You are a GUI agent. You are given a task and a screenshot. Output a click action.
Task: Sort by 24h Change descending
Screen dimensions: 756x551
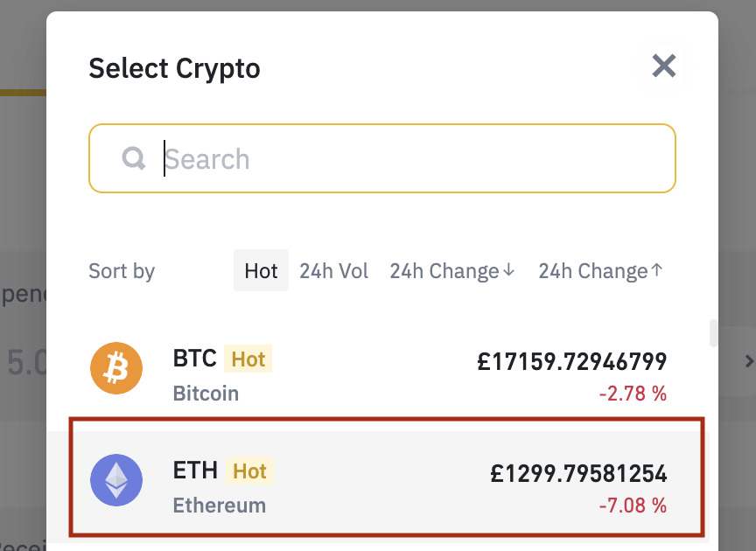pos(452,271)
